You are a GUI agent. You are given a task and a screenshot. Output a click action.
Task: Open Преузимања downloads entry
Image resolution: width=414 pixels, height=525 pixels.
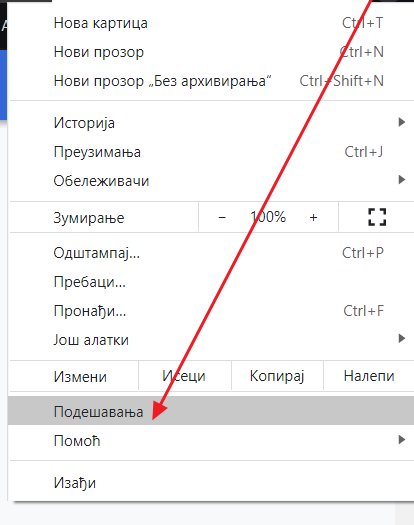click(x=212, y=152)
